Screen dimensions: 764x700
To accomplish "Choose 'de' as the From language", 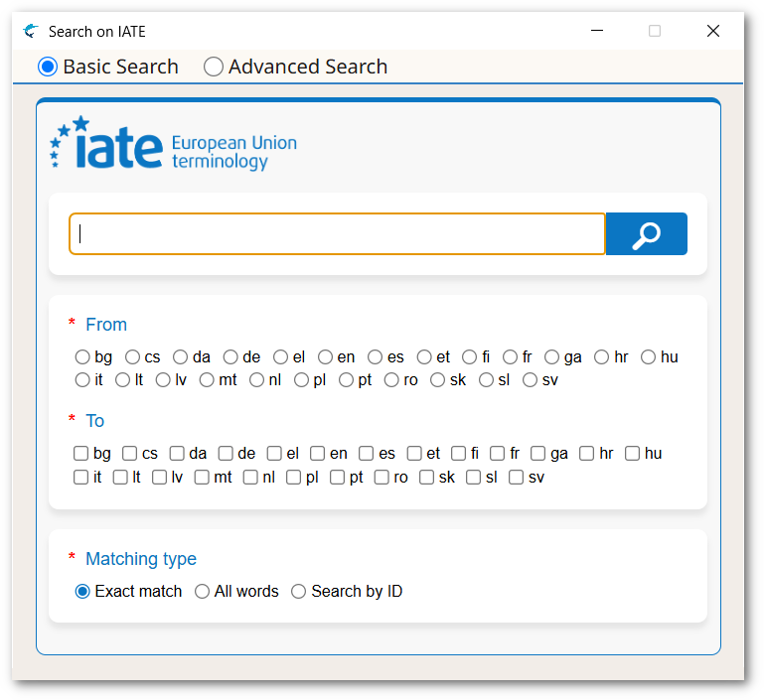I will pos(230,356).
